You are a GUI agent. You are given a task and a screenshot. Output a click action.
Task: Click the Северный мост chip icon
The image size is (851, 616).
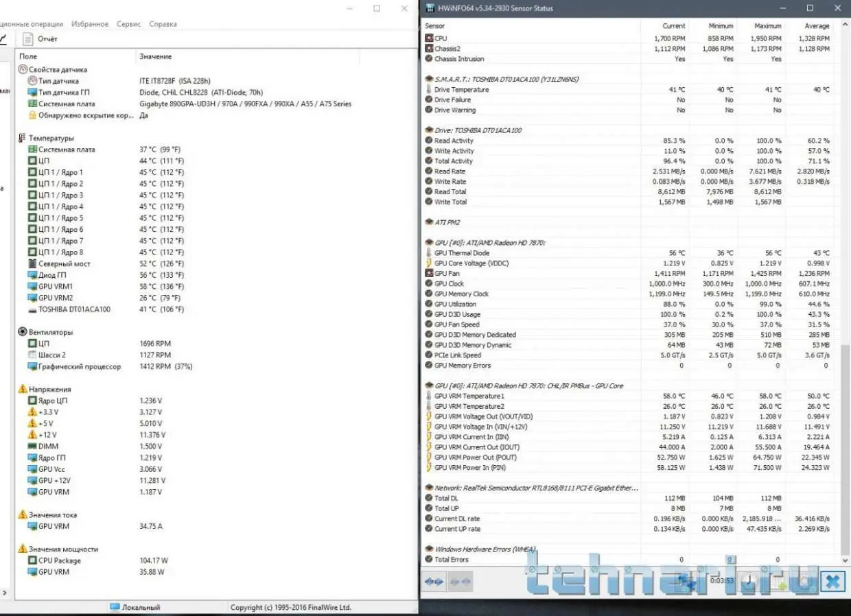point(32,263)
